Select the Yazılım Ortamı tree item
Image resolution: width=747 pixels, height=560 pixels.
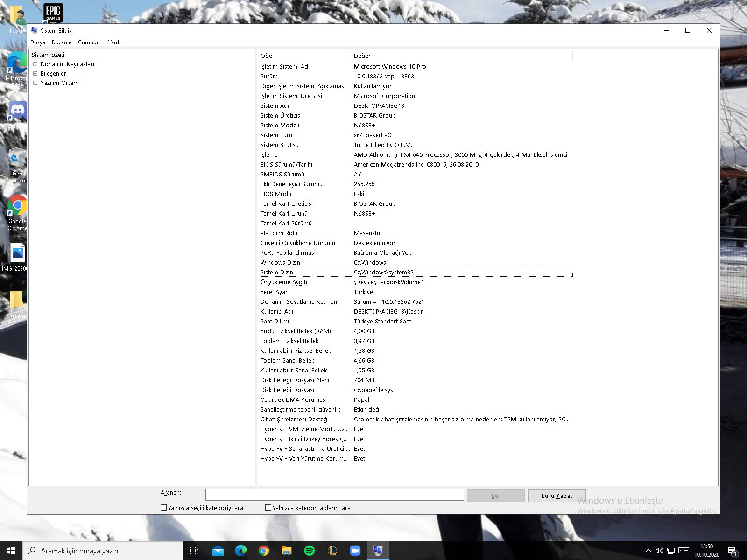coord(60,83)
